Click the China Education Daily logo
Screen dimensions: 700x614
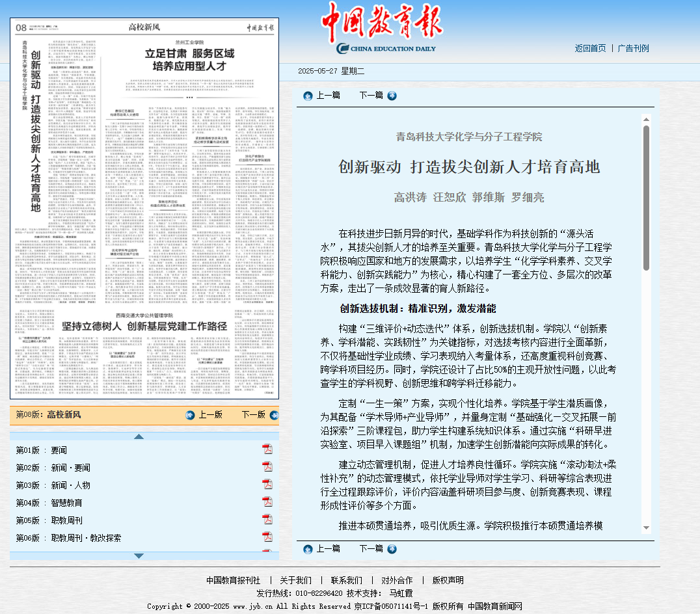(x=382, y=28)
